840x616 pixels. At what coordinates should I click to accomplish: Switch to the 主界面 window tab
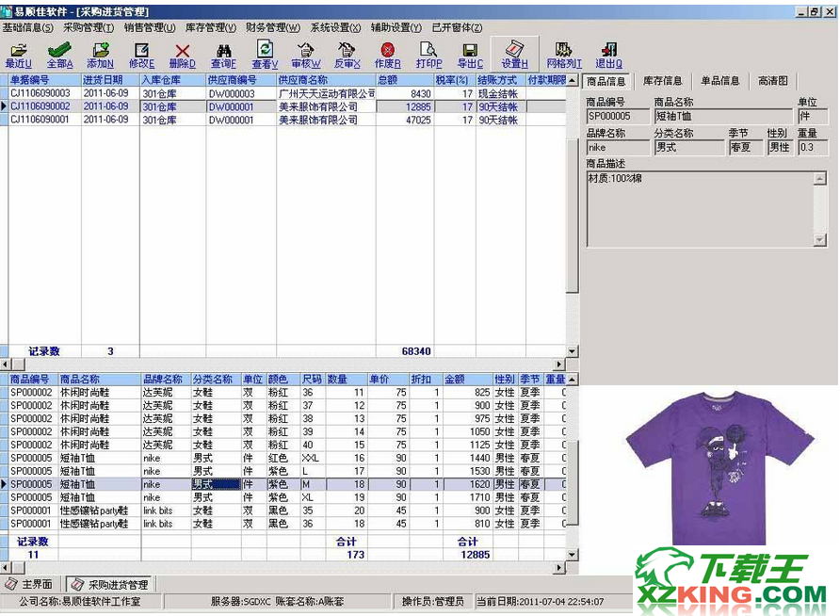click(x=30, y=584)
